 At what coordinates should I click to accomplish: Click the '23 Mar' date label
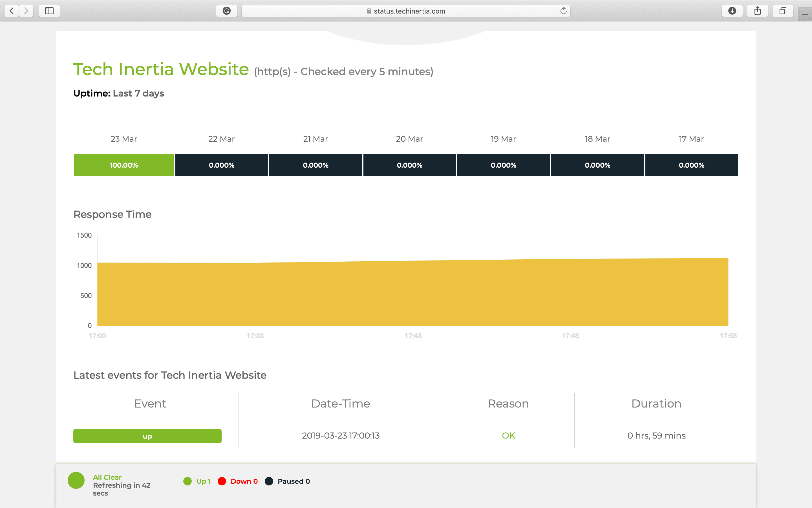[x=124, y=139]
